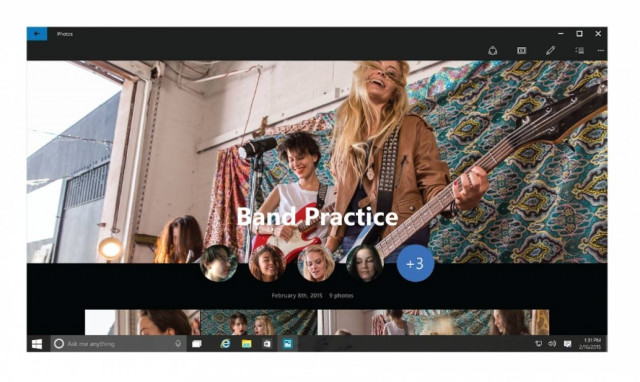Click the February 8th, 2015 date text
The width and height of the screenshot is (640, 382).
click(297, 295)
